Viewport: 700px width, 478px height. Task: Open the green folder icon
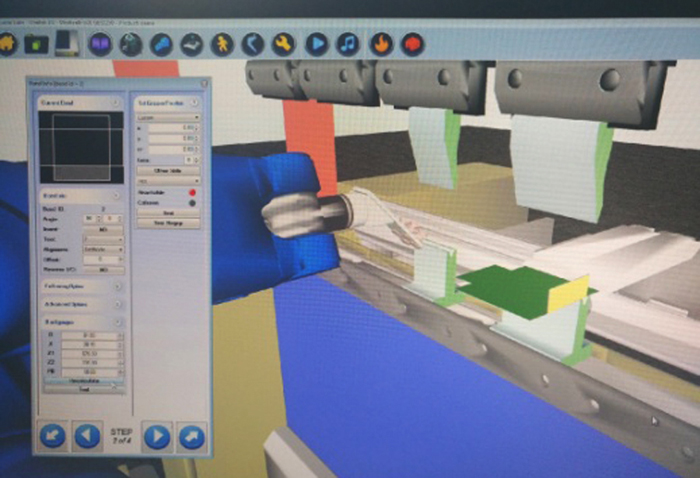tap(37, 44)
